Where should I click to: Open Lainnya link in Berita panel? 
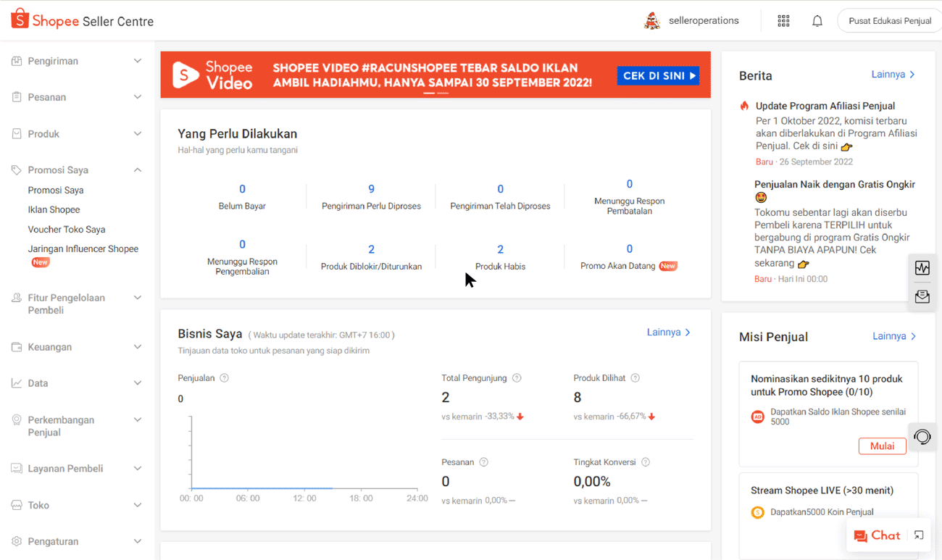point(893,75)
